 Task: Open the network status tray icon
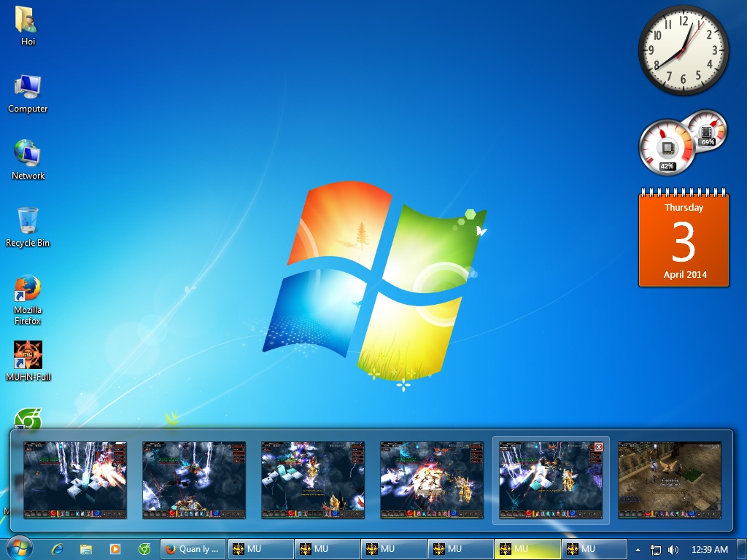[656, 550]
